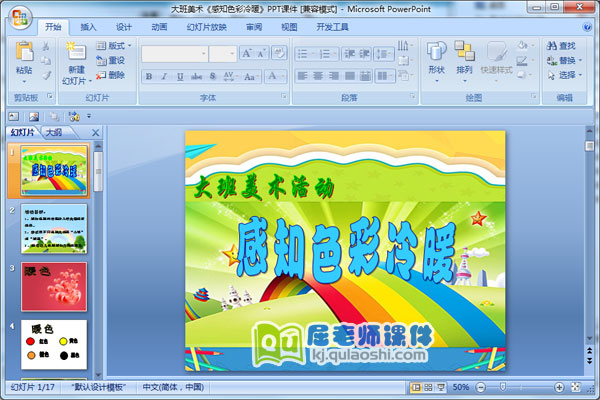This screenshot has height=400, width=600.
Task: Click the zoom out minus button
Action: [x=481, y=387]
